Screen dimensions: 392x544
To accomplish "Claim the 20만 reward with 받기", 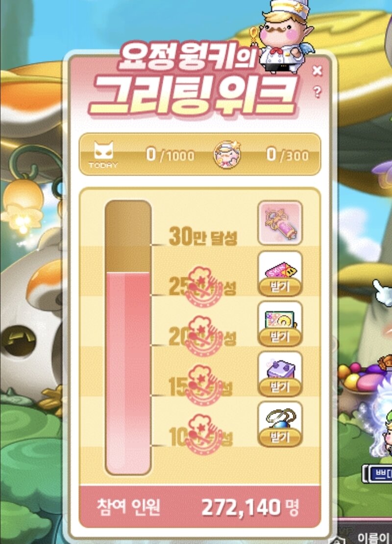I will tap(280, 337).
